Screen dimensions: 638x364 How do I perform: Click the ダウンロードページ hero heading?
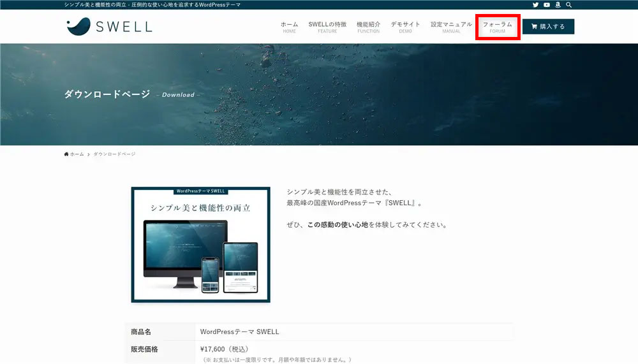coord(107,94)
